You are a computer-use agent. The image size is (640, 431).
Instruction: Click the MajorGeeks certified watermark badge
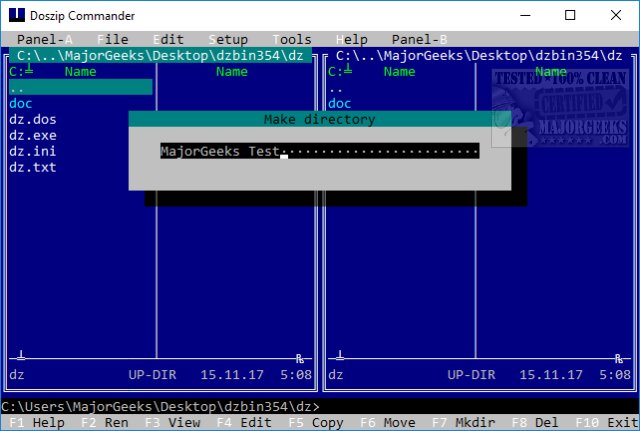(x=560, y=109)
